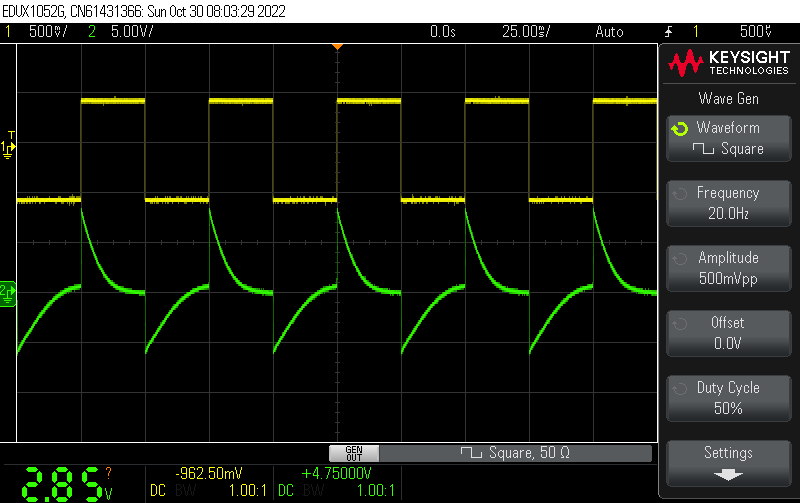Click the orange trigger time reference triangle
800x503 pixels.
pos(337,47)
